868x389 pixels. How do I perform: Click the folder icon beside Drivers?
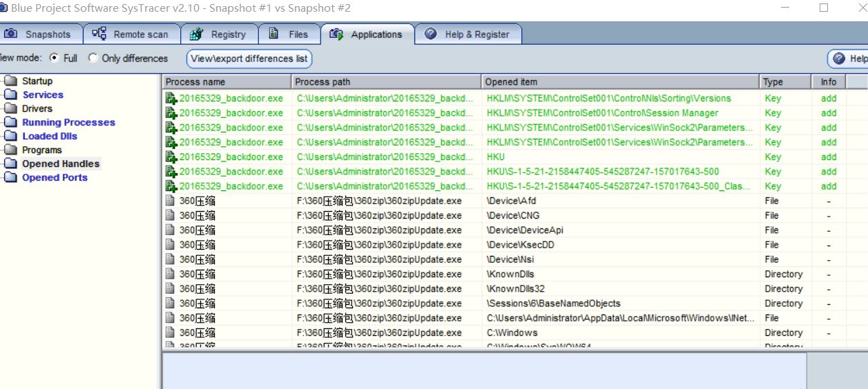click(10, 109)
